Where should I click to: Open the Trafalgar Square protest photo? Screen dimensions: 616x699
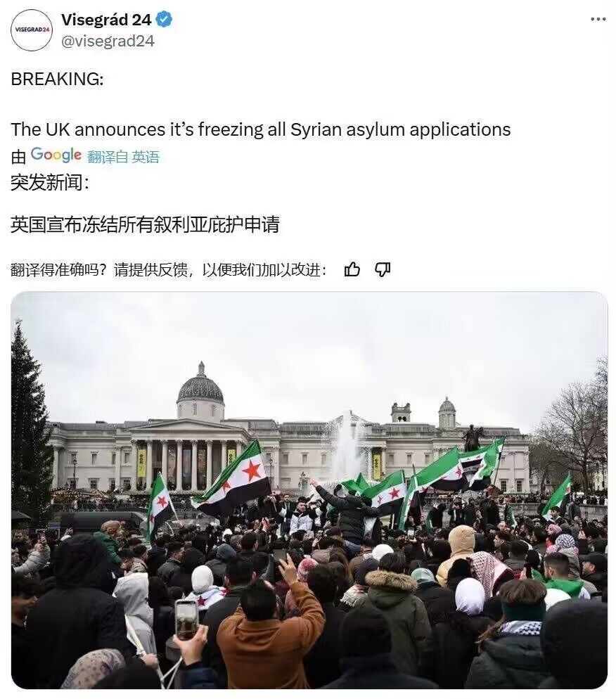point(309,490)
